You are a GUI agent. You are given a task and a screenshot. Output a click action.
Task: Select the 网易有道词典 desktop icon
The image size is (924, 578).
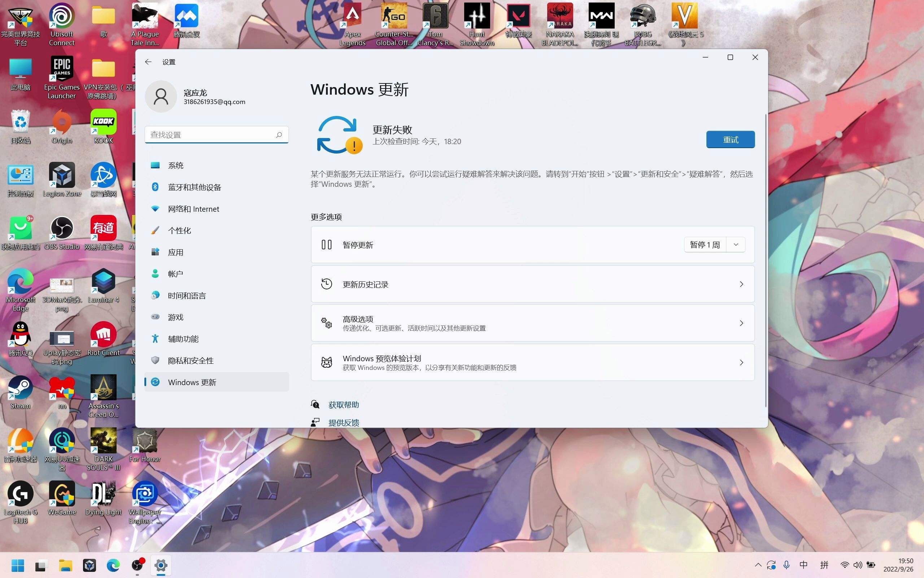[x=104, y=233]
